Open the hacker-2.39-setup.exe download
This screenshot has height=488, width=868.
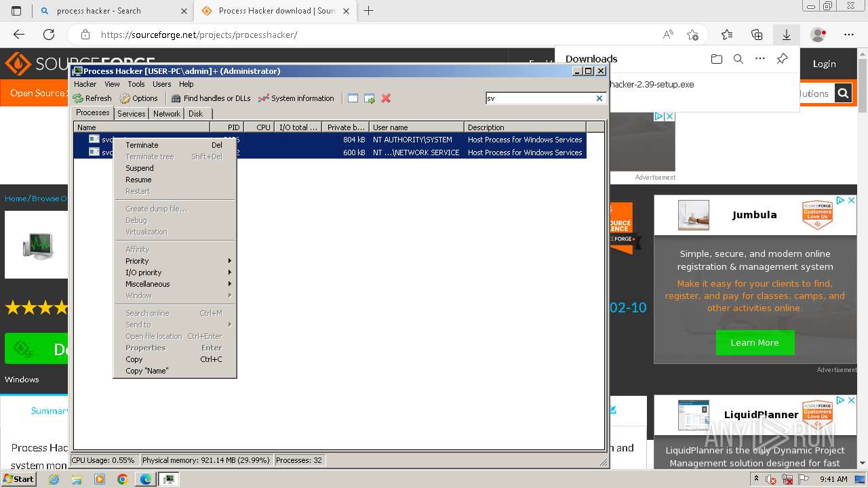(x=651, y=85)
